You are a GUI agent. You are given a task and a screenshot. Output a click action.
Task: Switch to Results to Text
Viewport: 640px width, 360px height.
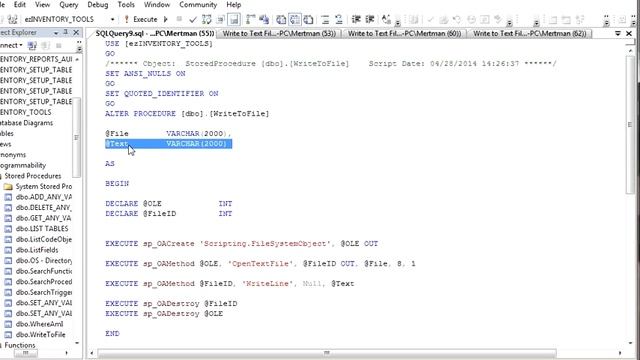click(281, 19)
